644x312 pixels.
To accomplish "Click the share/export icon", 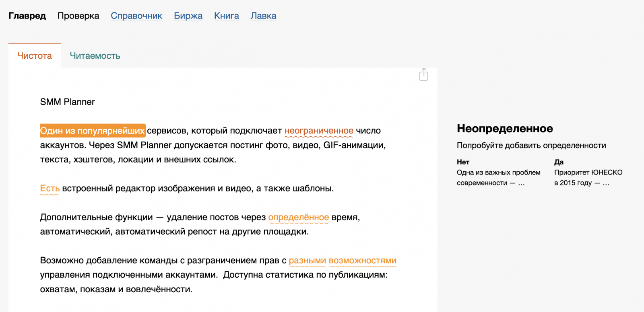I will (x=423, y=74).
